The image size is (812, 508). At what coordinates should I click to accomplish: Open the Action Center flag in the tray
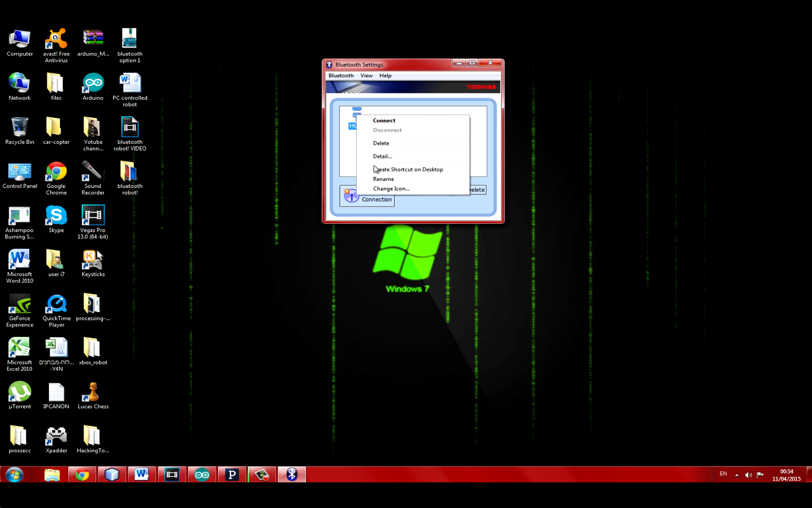pos(761,474)
